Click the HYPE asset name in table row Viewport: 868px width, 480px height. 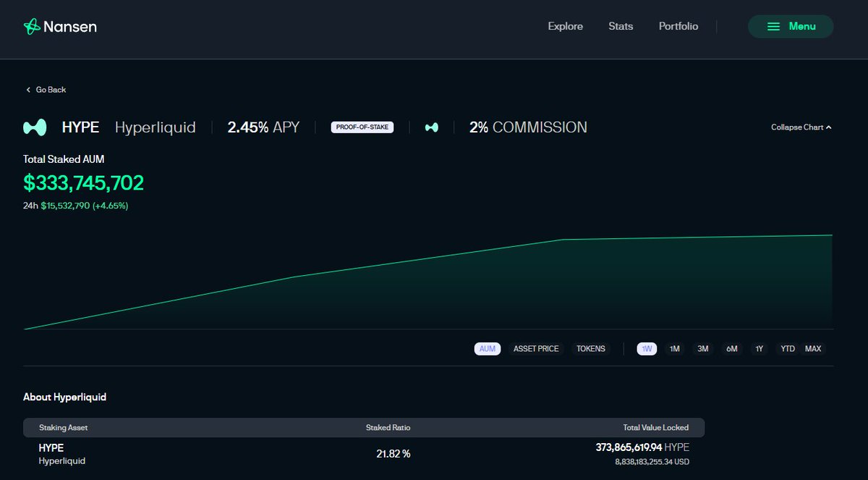click(x=51, y=448)
